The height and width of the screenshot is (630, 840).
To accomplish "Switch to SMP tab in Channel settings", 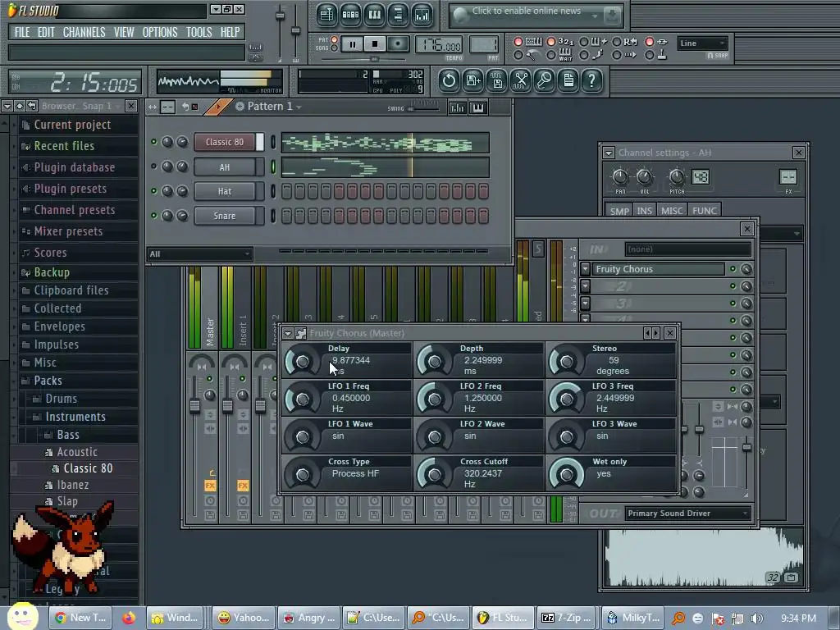I will point(619,211).
